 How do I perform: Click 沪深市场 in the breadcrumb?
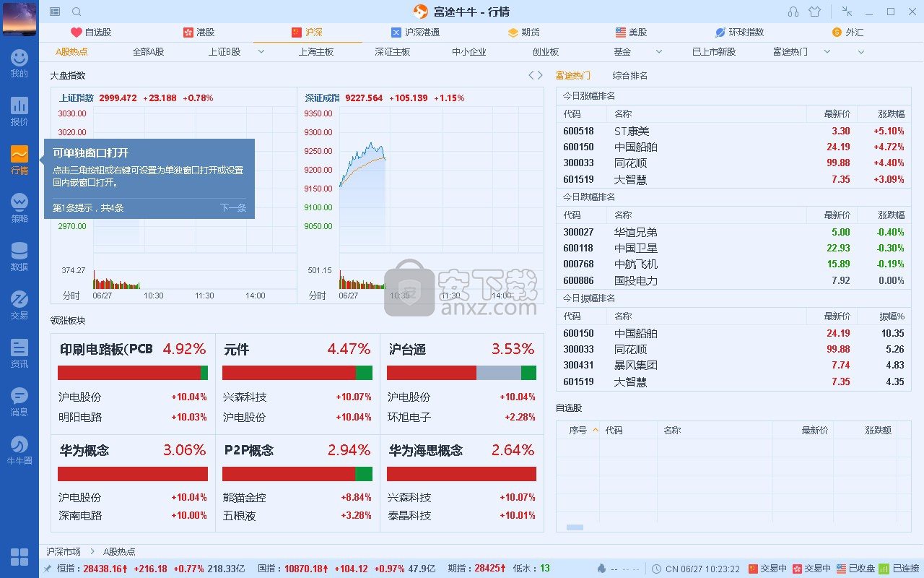point(64,551)
